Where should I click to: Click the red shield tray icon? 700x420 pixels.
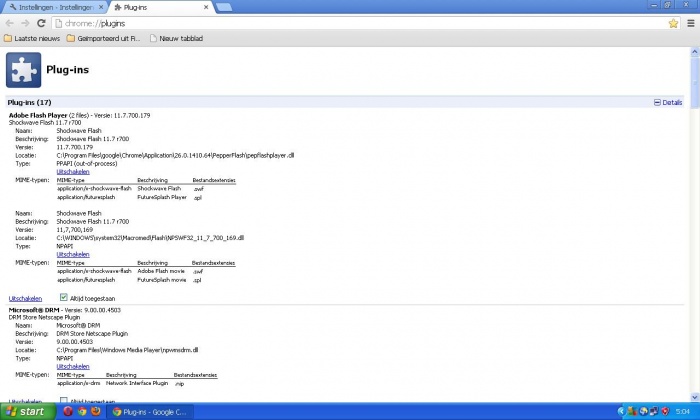pyautogui.click(x=665, y=412)
